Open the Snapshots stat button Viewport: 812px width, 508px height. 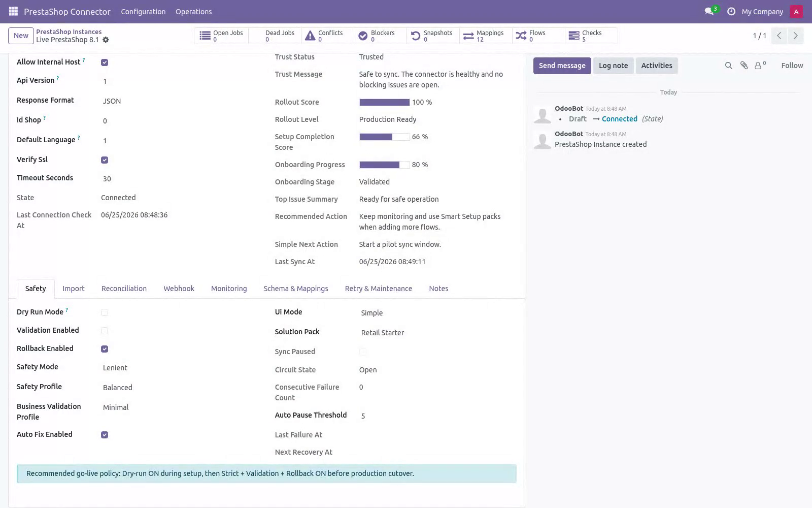click(432, 36)
